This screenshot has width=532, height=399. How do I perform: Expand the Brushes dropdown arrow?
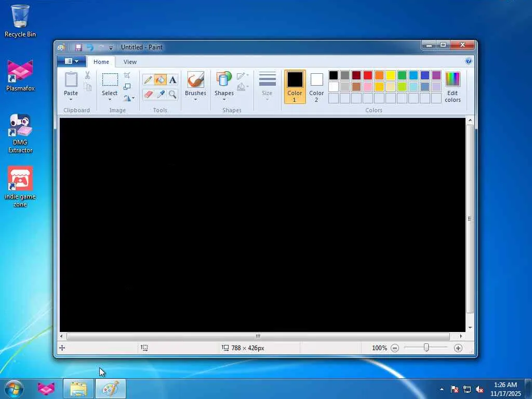[195, 99]
